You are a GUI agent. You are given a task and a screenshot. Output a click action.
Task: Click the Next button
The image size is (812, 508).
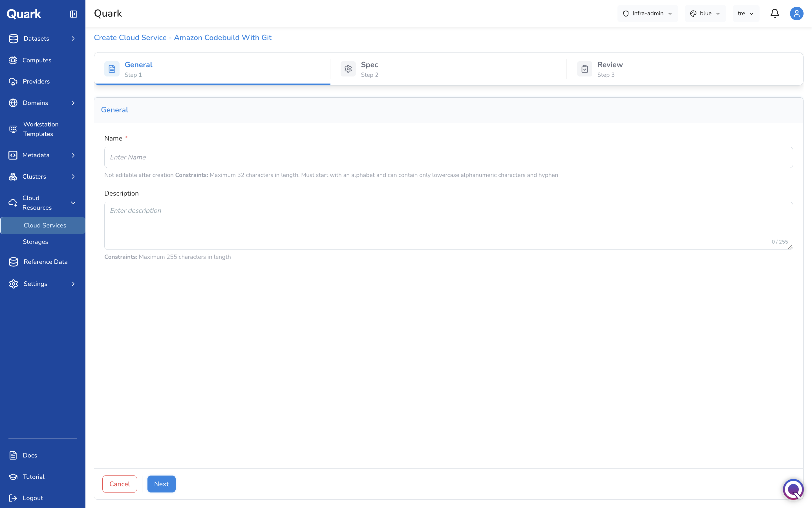pyautogui.click(x=161, y=484)
